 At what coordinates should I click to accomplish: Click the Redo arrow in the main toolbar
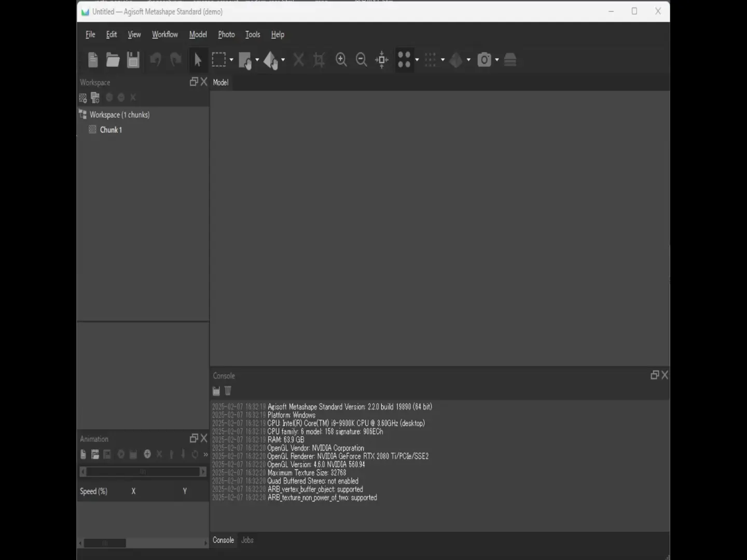(x=176, y=60)
